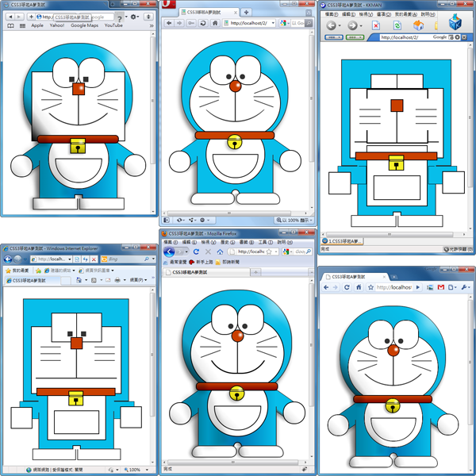476x476 pixels.
Task: Click Firefox's blue back button
Action: point(169,251)
